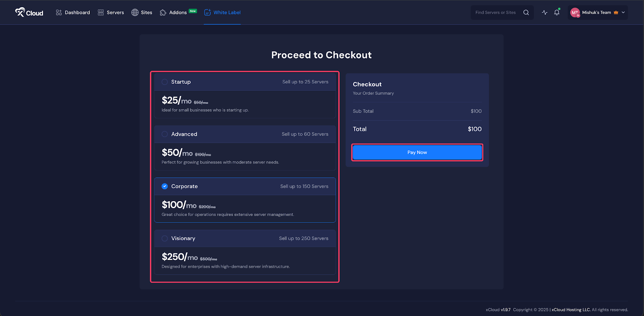The image size is (644, 316).
Task: Open the Servers menu item
Action: point(115,12)
